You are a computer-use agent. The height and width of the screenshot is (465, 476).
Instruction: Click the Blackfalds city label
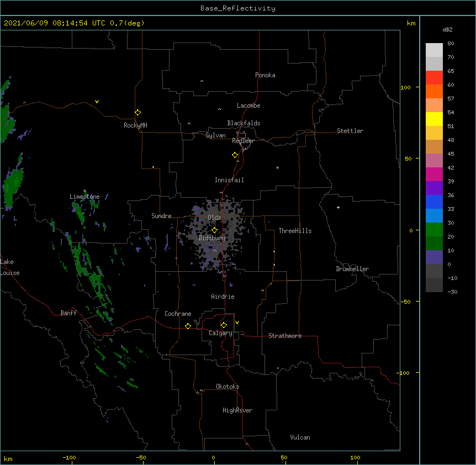click(244, 123)
